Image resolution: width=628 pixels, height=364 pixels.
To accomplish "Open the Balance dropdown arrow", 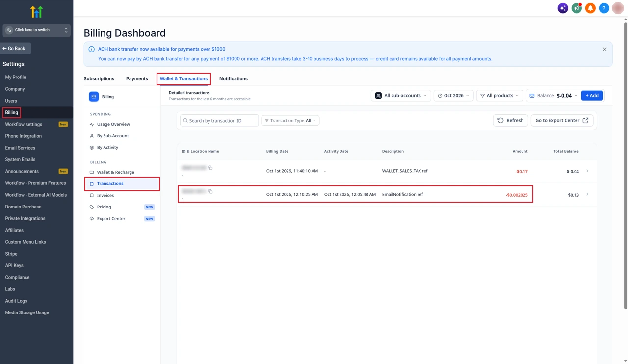I will click(x=576, y=96).
